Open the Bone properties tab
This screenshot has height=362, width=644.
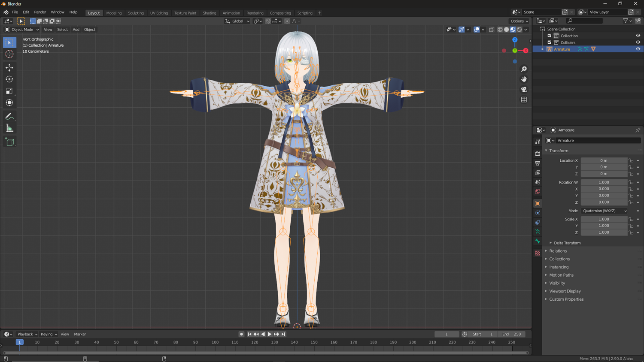click(x=538, y=241)
